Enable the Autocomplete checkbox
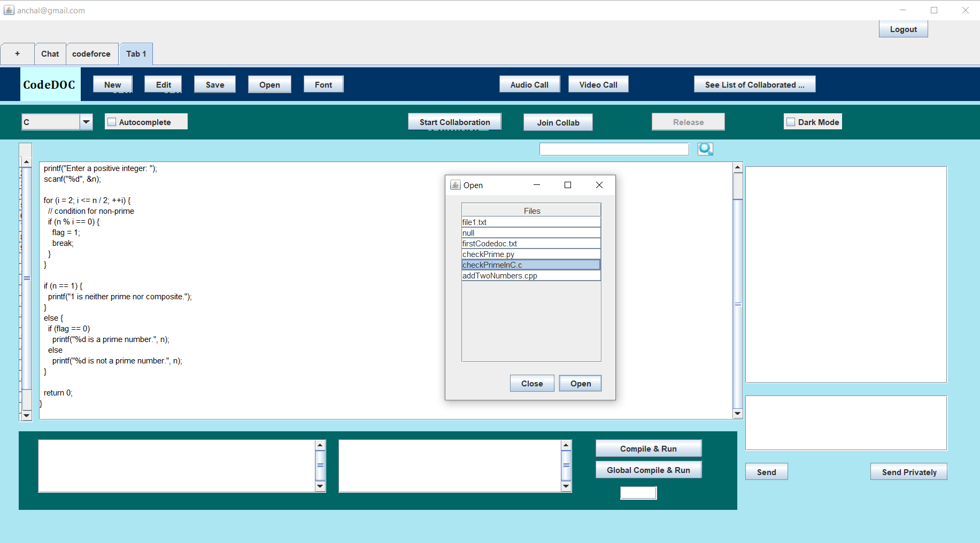Viewport: 980px width, 543px height. (x=112, y=122)
